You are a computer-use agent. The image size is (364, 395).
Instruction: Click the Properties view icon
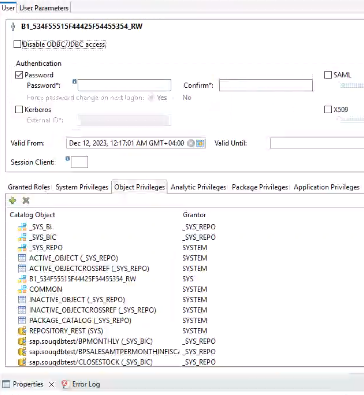(6, 384)
